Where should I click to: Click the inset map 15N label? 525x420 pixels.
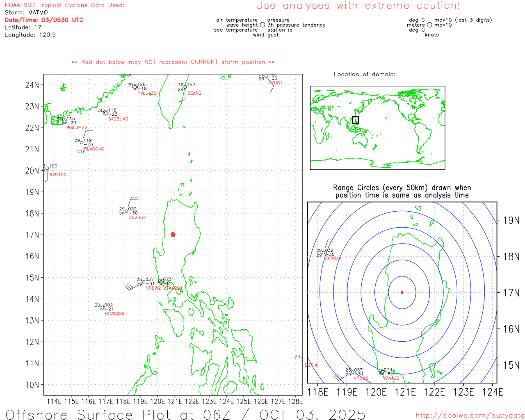(x=511, y=365)
